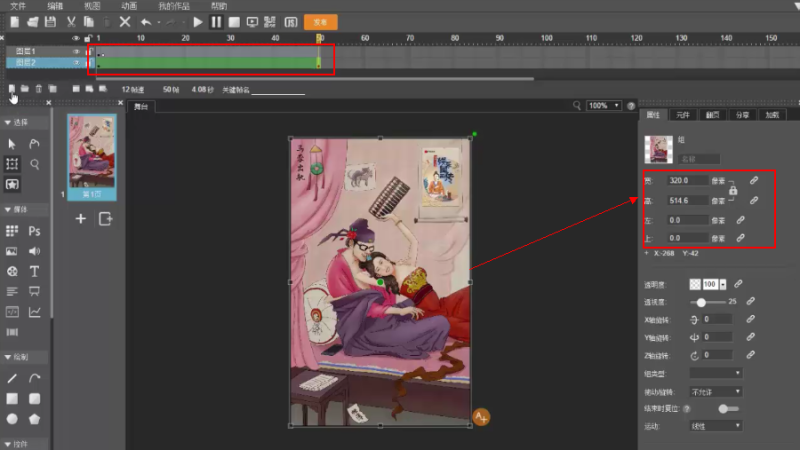Switch to the 分享 tab

[742, 115]
